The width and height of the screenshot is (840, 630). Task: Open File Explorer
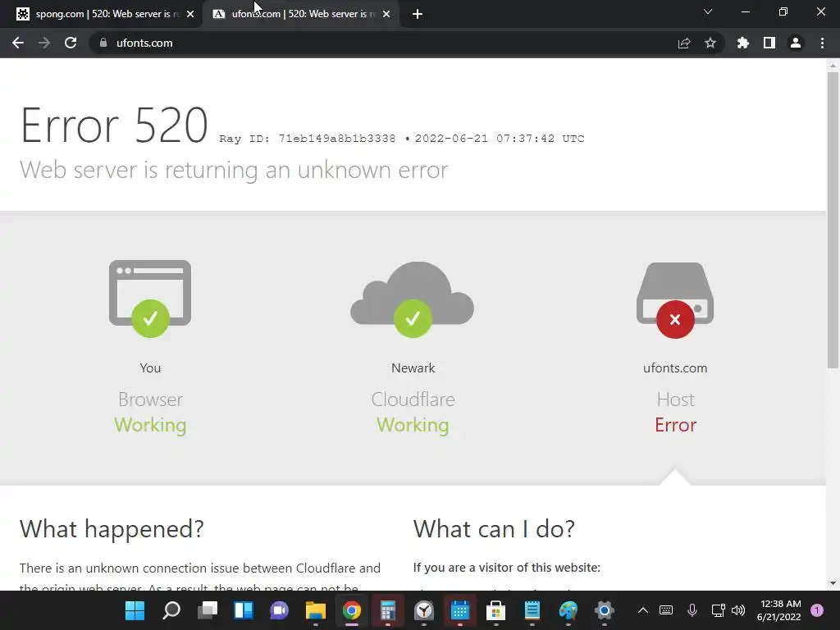coord(316,610)
